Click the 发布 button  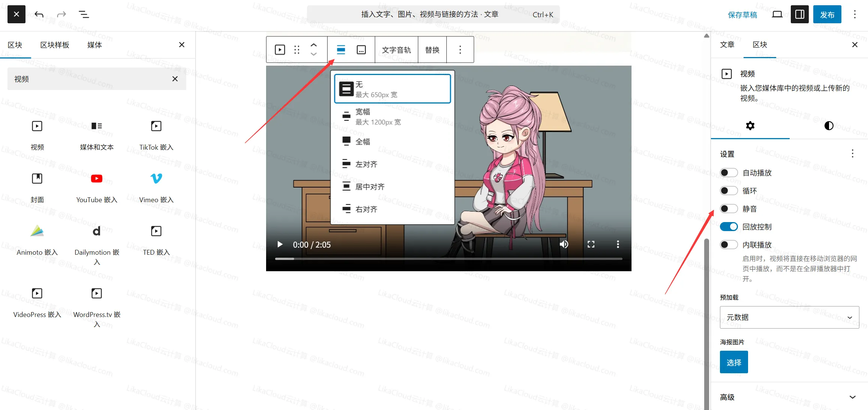[x=827, y=14]
